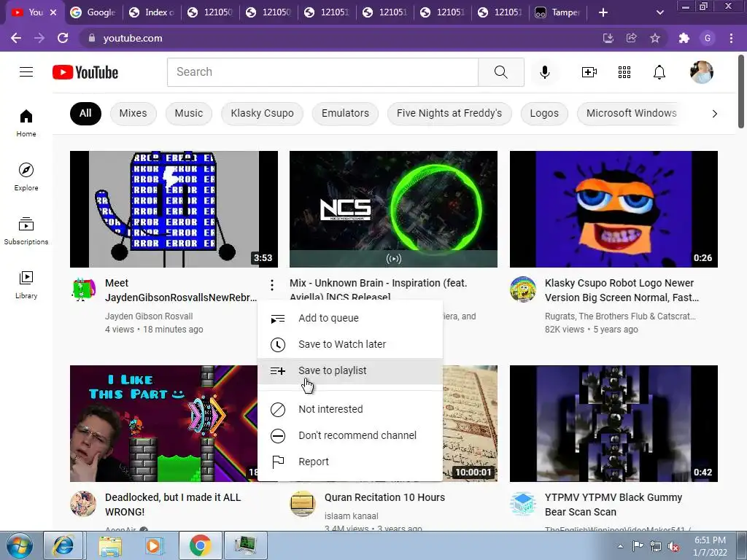Click the install app icon in address bar
The height and width of the screenshot is (560, 747).
608,38
